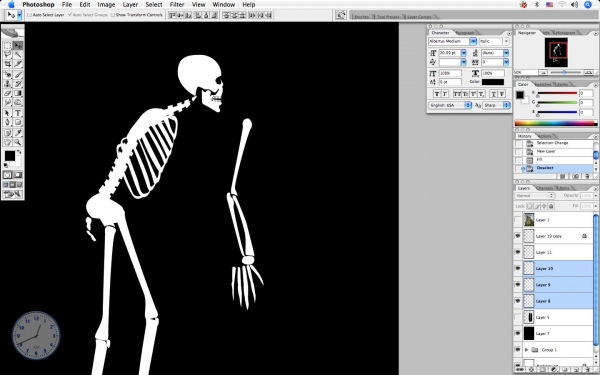Select the Clone Stamp tool
Screen dimensions: 600x375
pos(7,84)
